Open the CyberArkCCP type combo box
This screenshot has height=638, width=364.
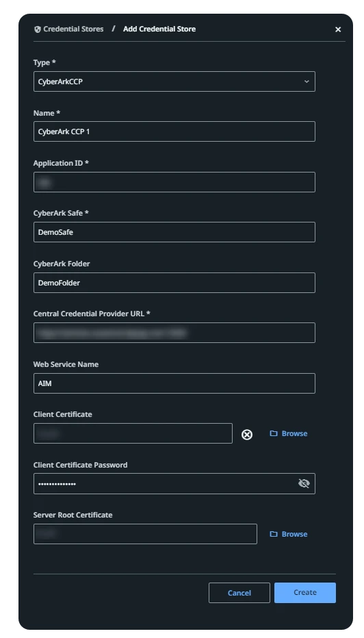click(x=174, y=81)
